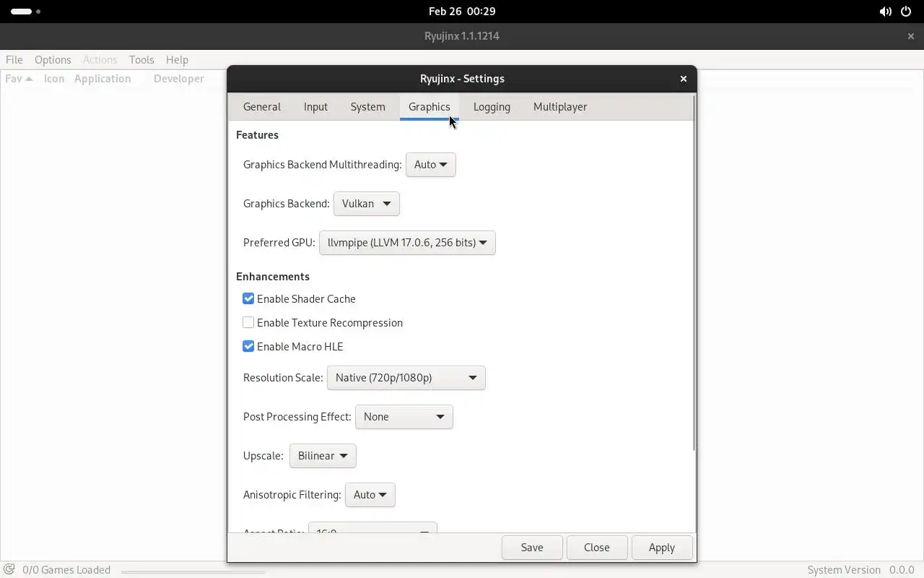Viewport: 924px width, 578px height.
Task: Click the Apply button
Action: [x=662, y=548]
